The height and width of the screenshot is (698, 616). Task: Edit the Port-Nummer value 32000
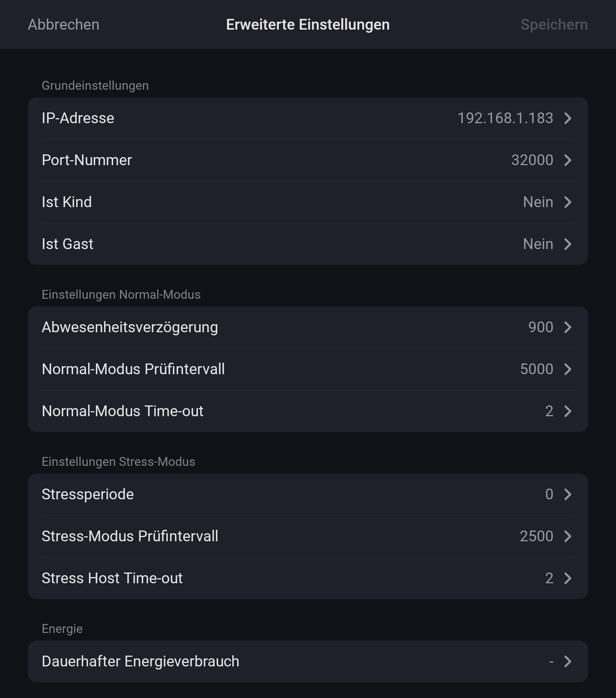click(532, 160)
